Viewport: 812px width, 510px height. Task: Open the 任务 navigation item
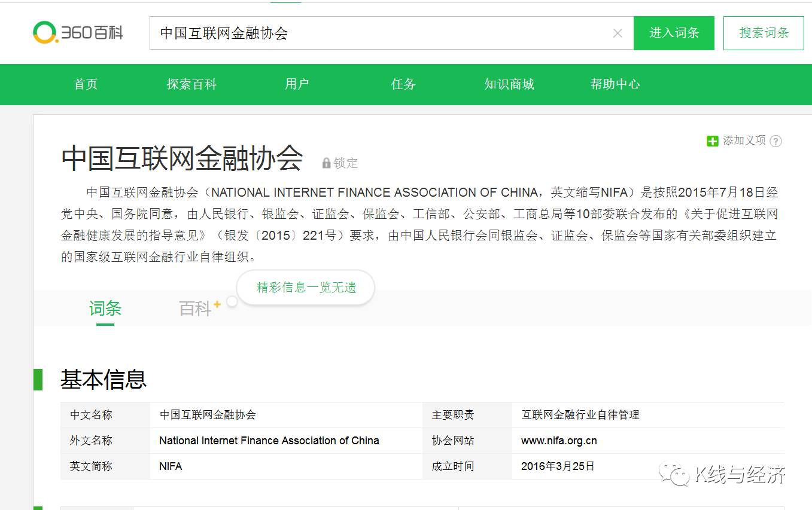(403, 84)
